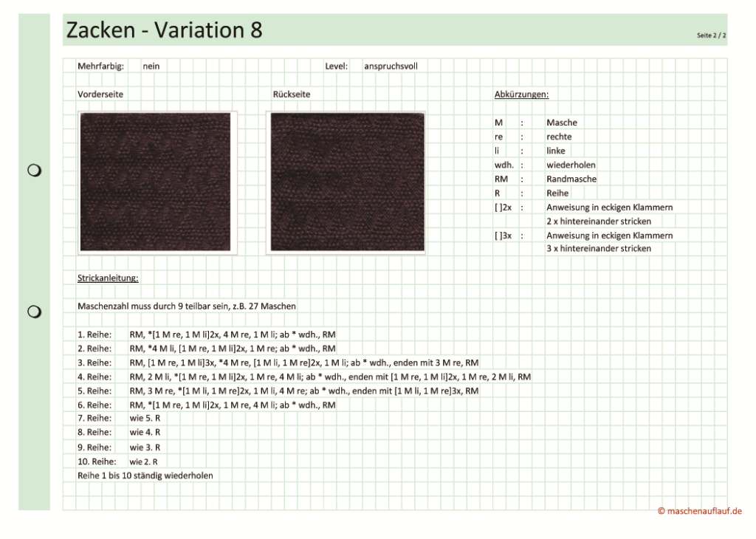Click the 'Randmasche' abbreviation definition

571,179
